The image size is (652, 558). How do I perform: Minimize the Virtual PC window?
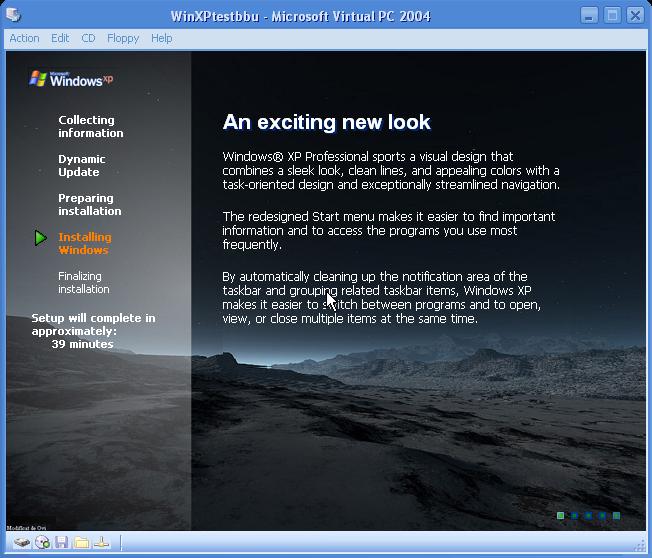coord(589,16)
